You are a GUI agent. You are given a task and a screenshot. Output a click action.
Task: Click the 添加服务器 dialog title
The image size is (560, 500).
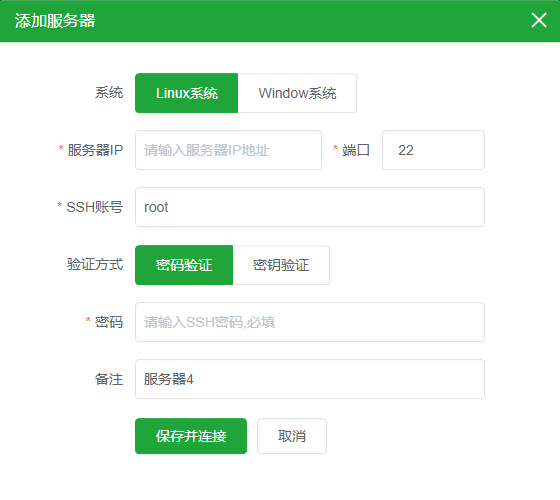55,20
